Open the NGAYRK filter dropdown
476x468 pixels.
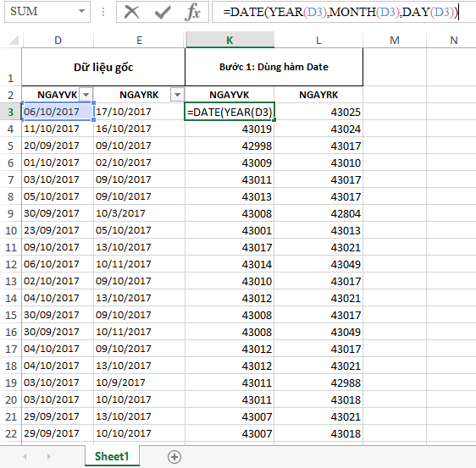pyautogui.click(x=177, y=95)
